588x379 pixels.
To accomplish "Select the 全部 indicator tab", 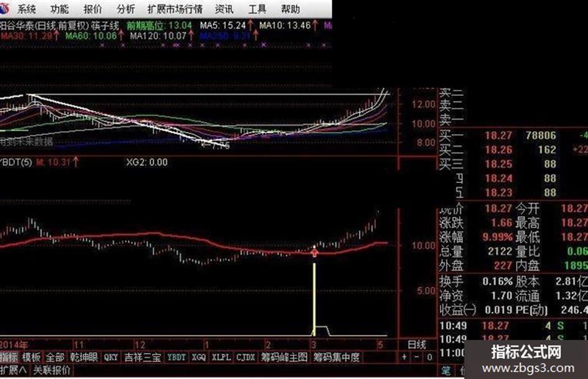I will click(x=55, y=357).
